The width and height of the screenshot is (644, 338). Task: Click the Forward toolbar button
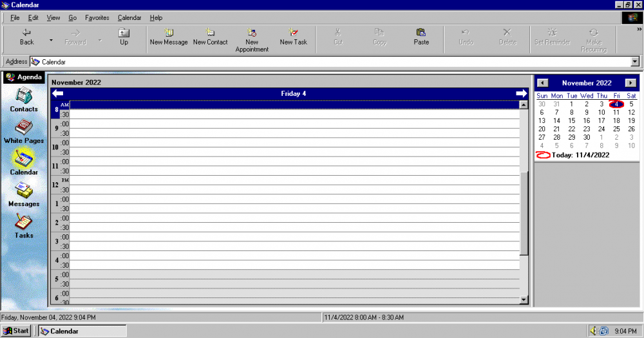[75, 37]
